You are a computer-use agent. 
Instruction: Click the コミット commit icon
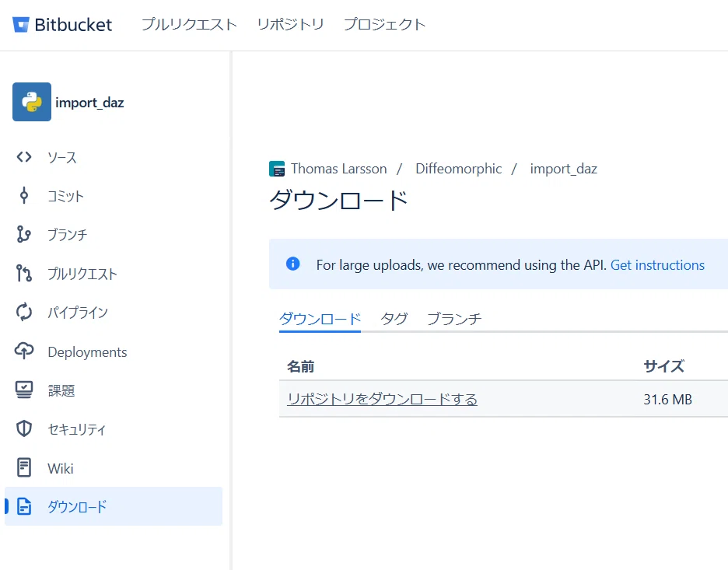tap(24, 195)
